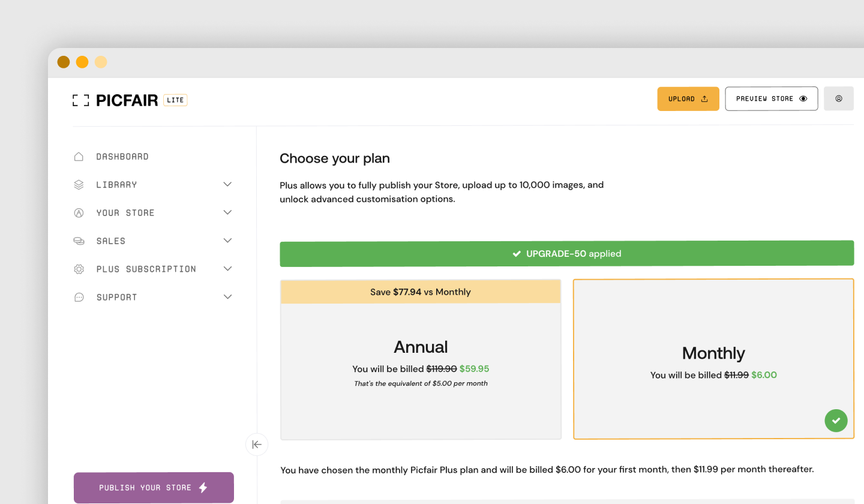The image size is (864, 504).
Task: Click the Upload button
Action: pyautogui.click(x=688, y=99)
